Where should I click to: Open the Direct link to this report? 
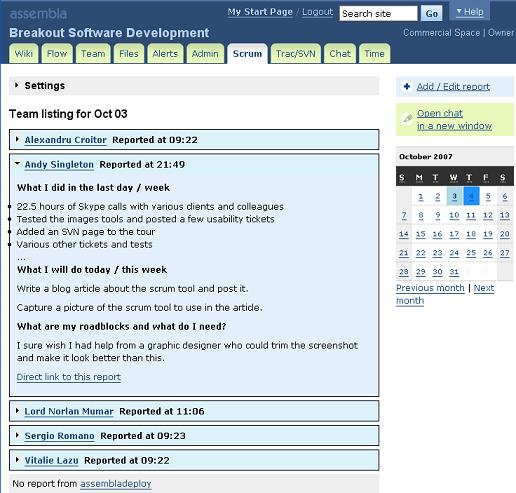point(69,377)
